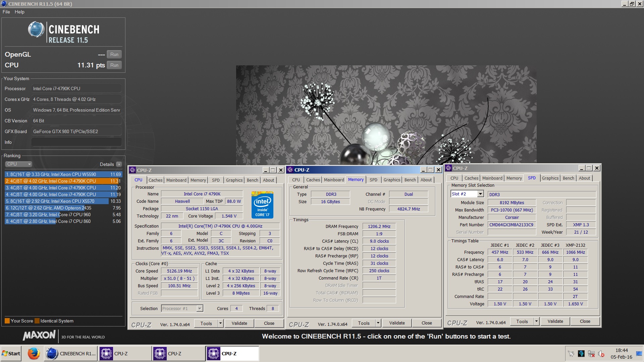Activate the first CPU-Z taskbar entry

pyautogui.click(x=124, y=354)
